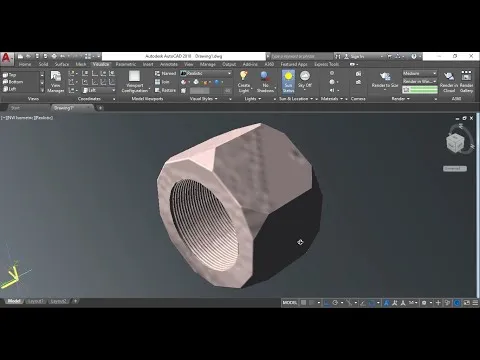Screen dimensions: 480x360
Task: Toggle the grid display in status bar
Action: pos(303,303)
